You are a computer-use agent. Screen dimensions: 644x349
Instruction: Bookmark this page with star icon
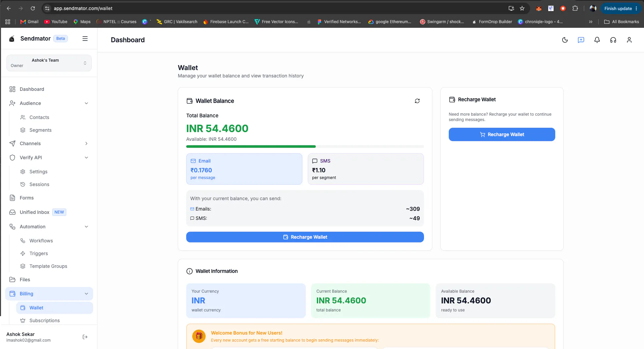(522, 8)
